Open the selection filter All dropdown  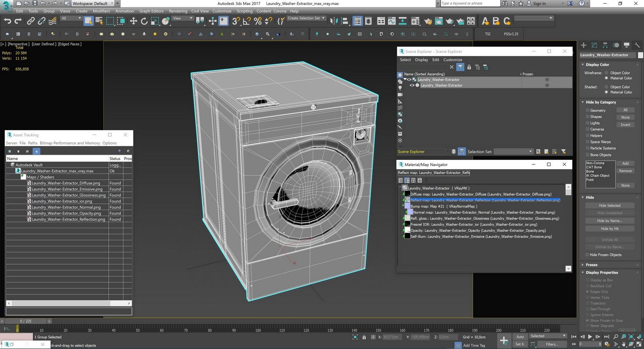pyautogui.click(x=71, y=18)
